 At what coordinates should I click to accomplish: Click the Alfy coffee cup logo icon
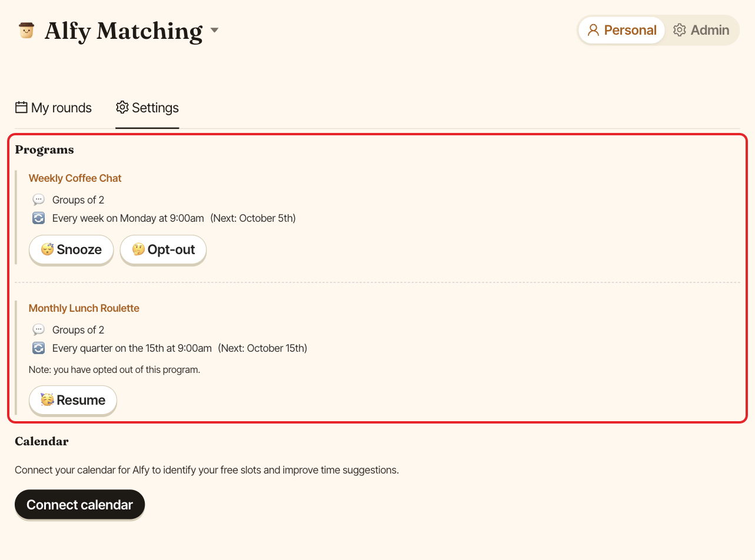coord(26,30)
